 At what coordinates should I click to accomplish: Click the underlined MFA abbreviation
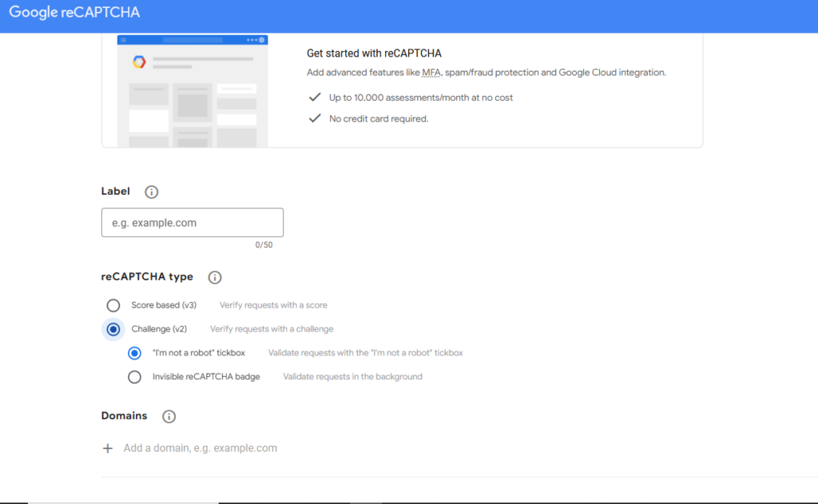pyautogui.click(x=431, y=73)
